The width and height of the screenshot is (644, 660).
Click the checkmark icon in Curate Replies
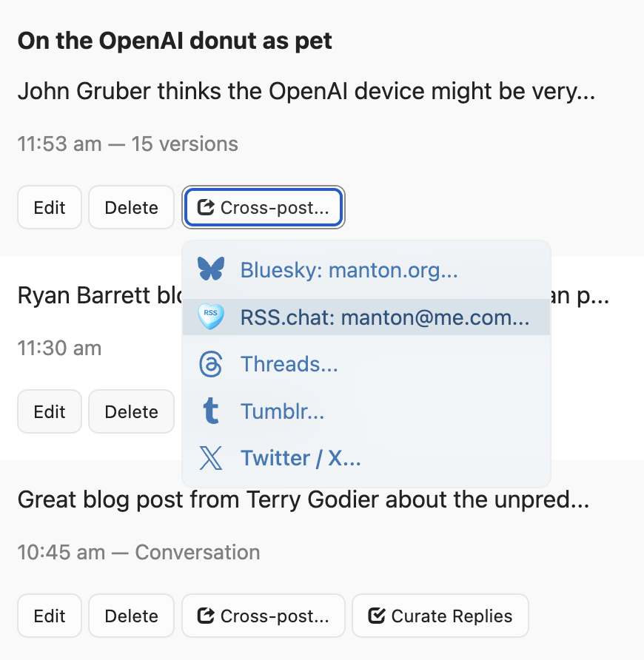pos(377,616)
